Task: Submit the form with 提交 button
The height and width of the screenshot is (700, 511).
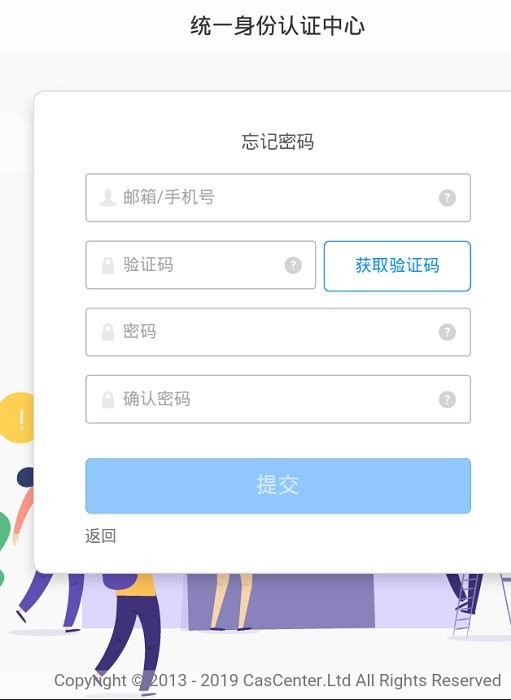Action: (x=278, y=486)
